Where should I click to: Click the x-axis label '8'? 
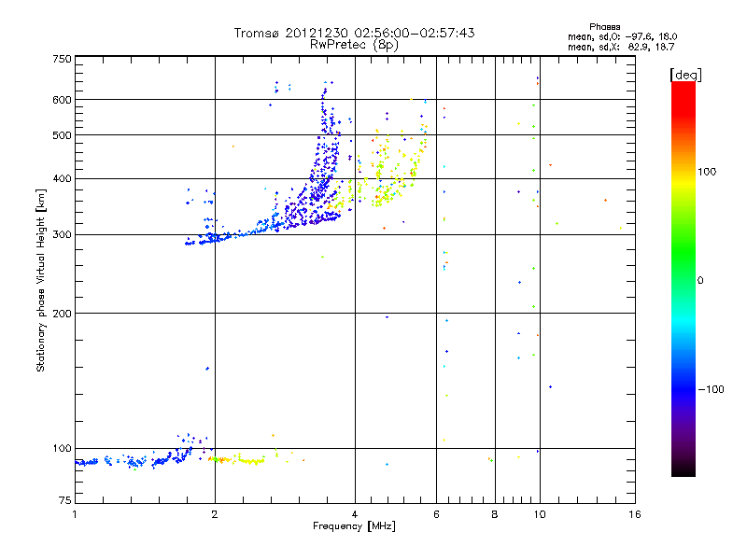tap(495, 514)
